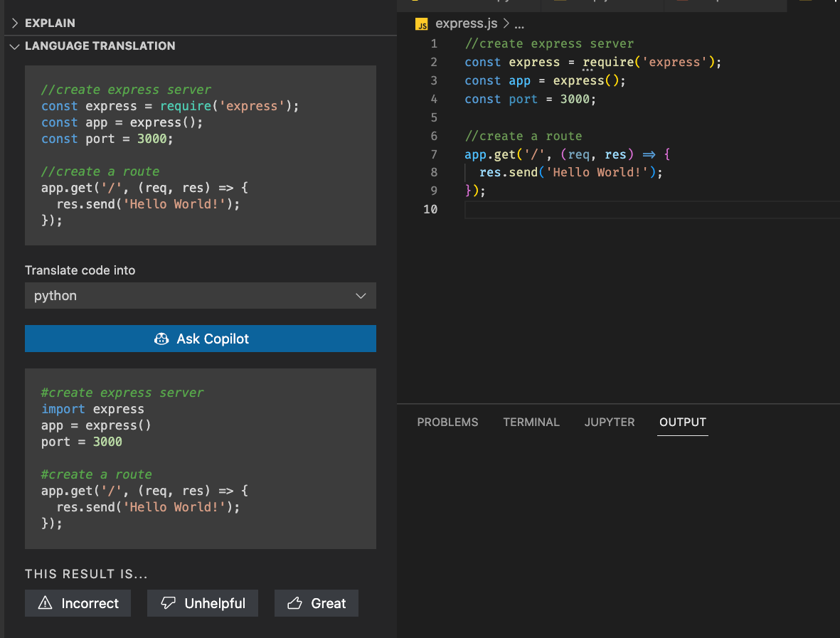
Task: Click '//create express server' comment in editor
Action: pos(549,43)
